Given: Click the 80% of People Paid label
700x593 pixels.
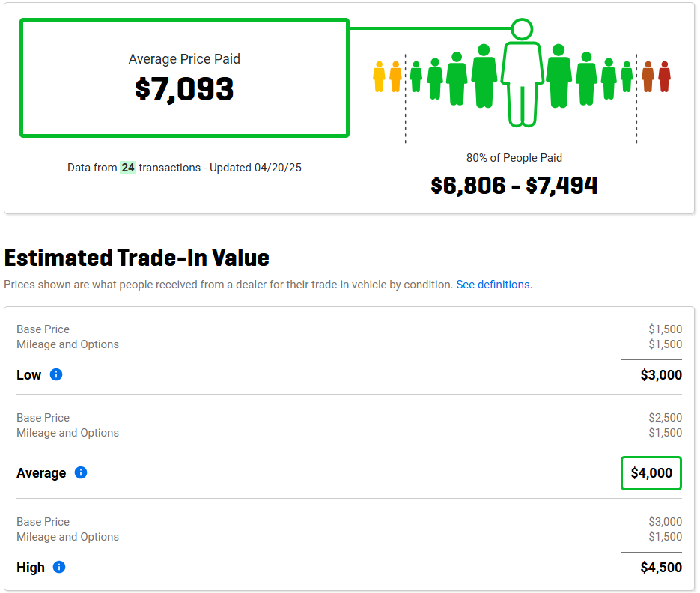Looking at the screenshot, I should [x=514, y=158].
